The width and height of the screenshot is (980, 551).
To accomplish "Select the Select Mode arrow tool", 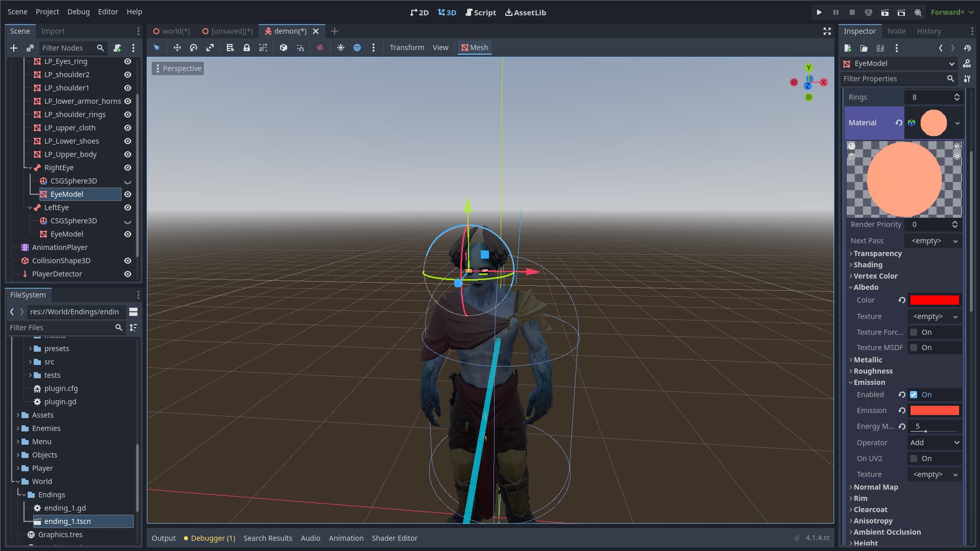I will tap(157, 48).
